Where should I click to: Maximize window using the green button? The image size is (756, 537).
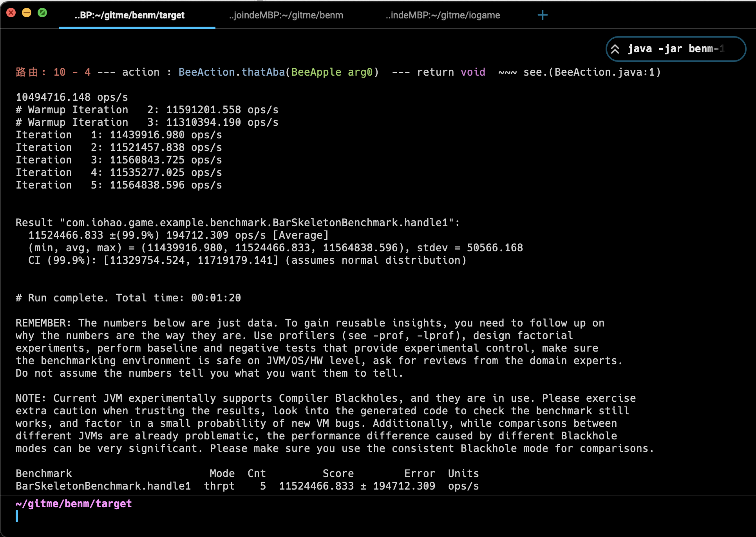pos(42,13)
